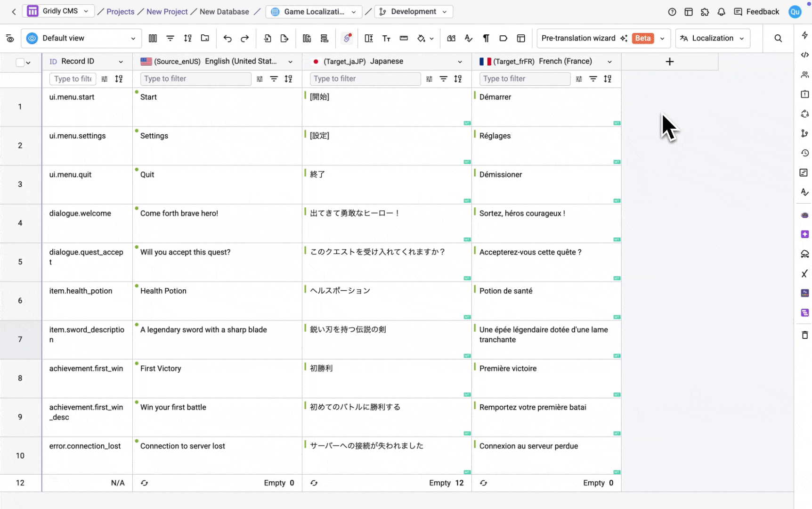Image resolution: width=812 pixels, height=509 pixels.
Task: Click the folder icon in the toolbar
Action: coord(205,38)
